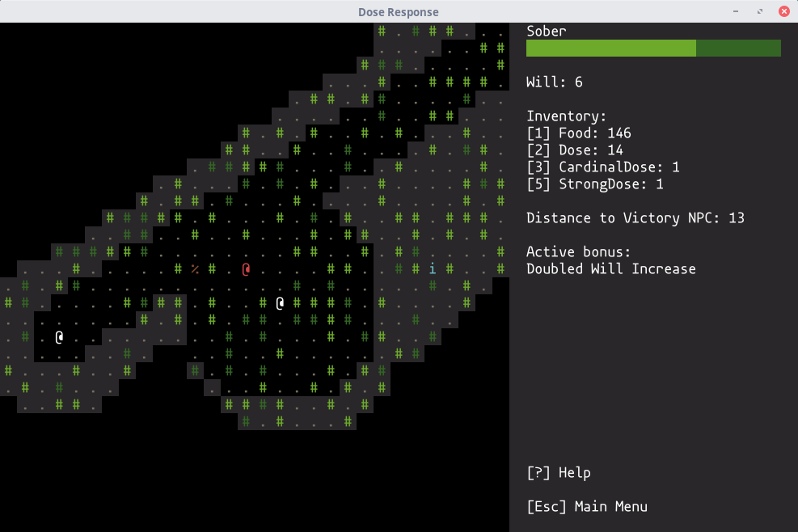Click the green Sober state bar
Image resolution: width=798 pixels, height=532 pixels.
tap(653, 49)
